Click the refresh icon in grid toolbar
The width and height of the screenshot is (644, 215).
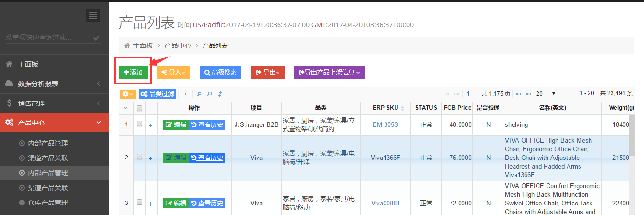pyautogui.click(x=220, y=94)
